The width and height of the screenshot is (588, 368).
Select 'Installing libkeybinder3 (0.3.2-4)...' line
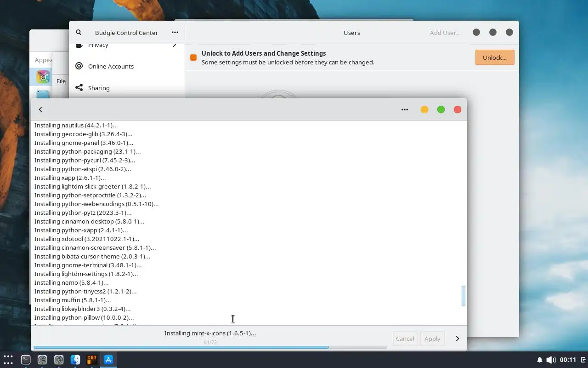pos(82,309)
